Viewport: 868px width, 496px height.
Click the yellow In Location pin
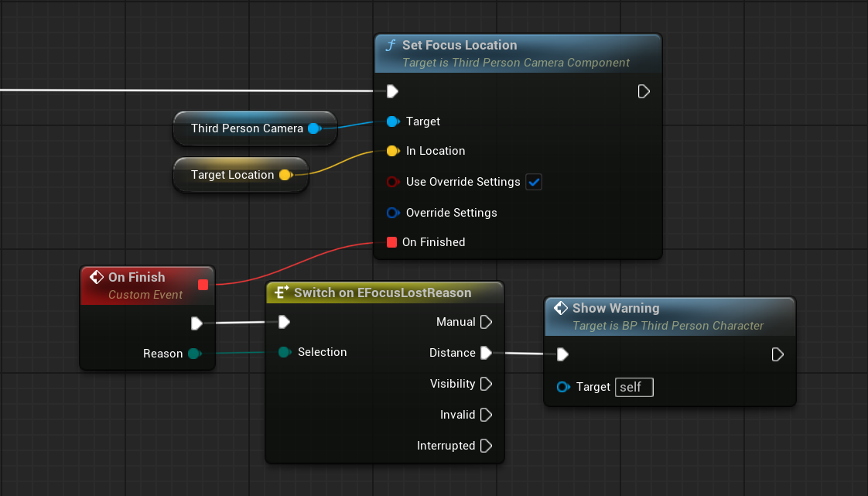click(392, 151)
